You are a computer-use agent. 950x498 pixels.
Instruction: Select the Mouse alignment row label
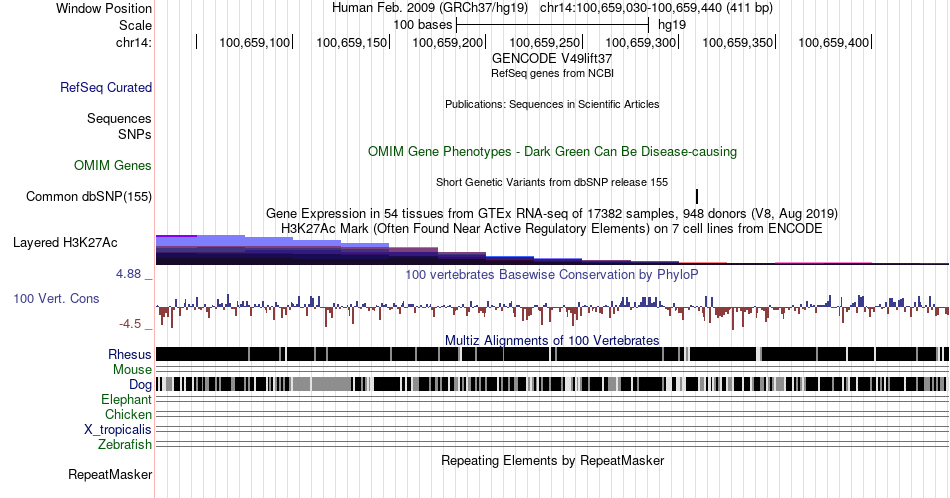[x=132, y=369]
